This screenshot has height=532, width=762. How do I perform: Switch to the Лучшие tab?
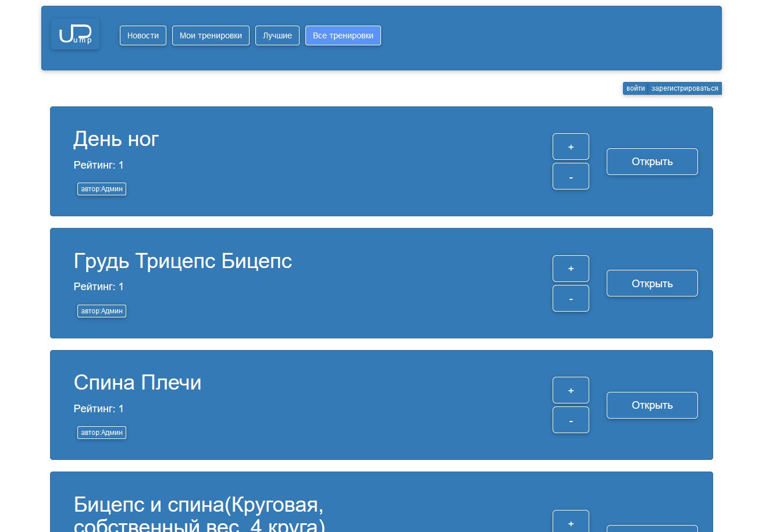[277, 35]
